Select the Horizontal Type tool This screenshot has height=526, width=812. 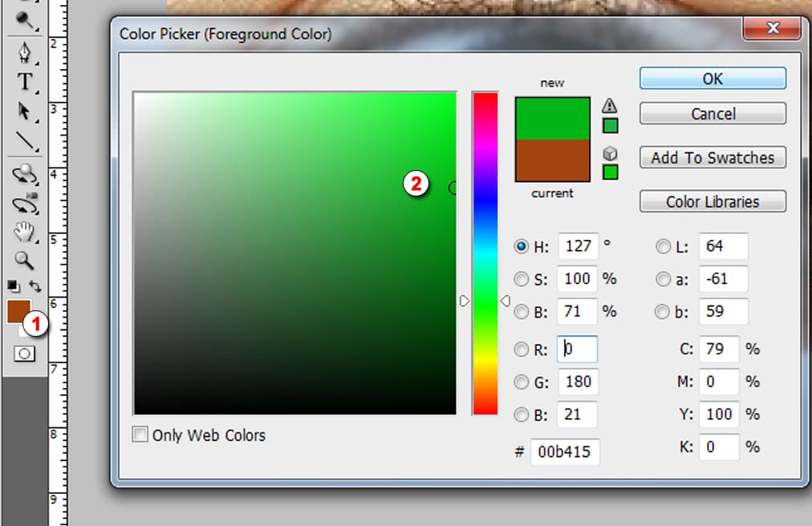(25, 82)
